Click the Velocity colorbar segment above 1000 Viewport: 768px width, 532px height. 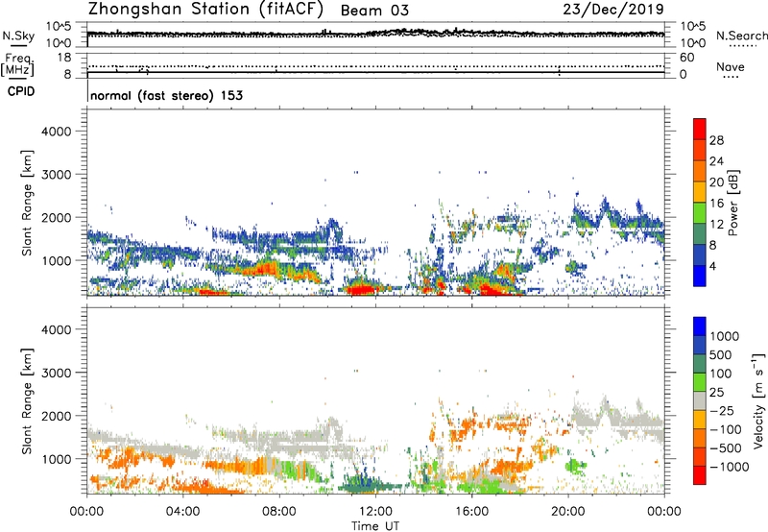pyautogui.click(x=700, y=326)
